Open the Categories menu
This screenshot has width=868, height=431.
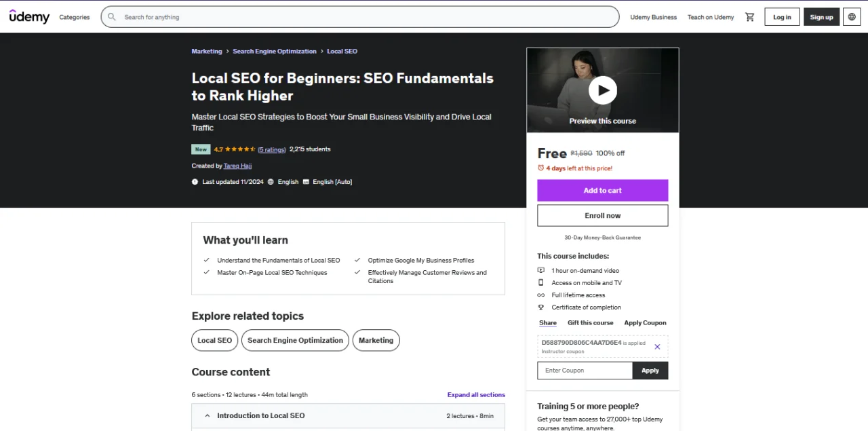(x=75, y=17)
